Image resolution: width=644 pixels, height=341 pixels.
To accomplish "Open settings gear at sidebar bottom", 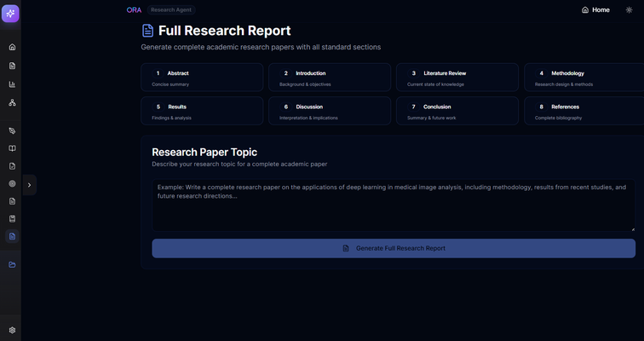I will pyautogui.click(x=12, y=330).
